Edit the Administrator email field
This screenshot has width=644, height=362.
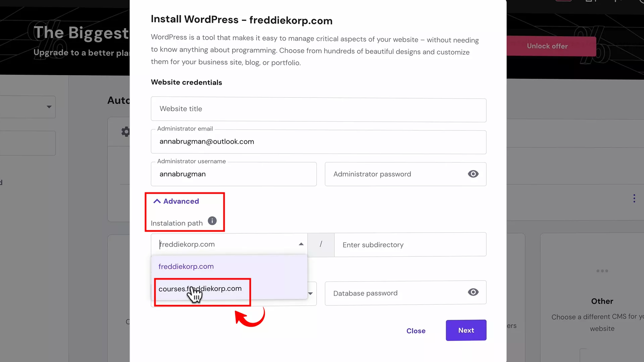318,141
